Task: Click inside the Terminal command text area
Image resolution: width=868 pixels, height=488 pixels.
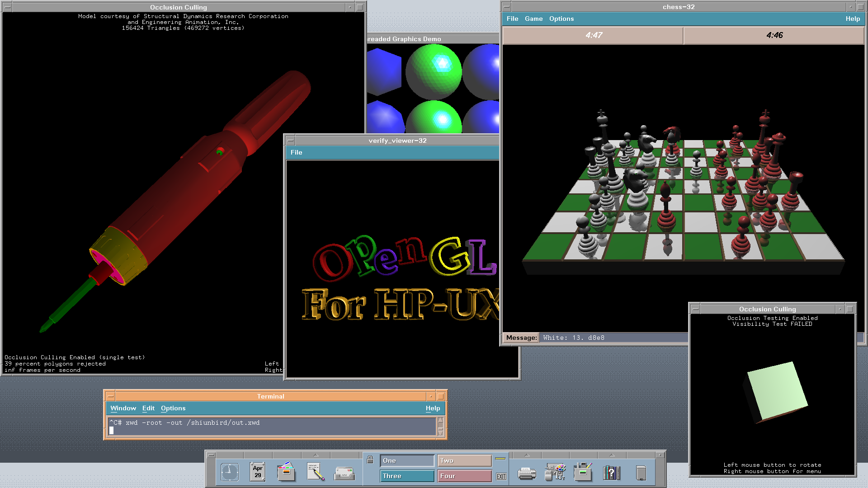Action: 272,427
